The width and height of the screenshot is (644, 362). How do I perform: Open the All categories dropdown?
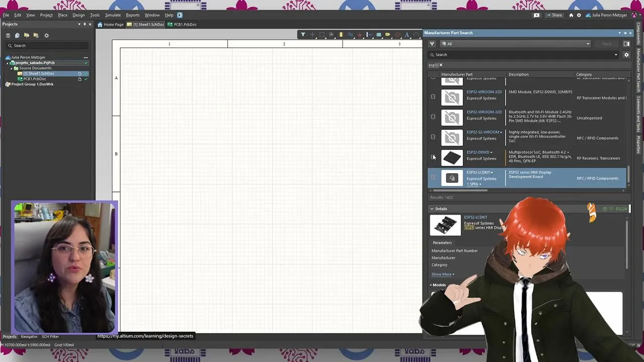pyautogui.click(x=515, y=44)
